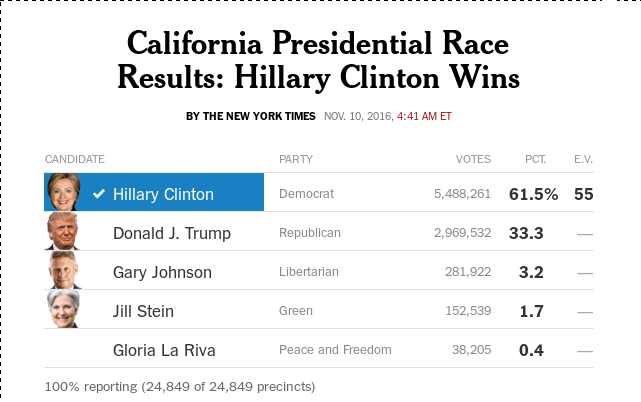This screenshot has height=402, width=641.
Task: Click the VOTES column header
Action: coord(473,159)
